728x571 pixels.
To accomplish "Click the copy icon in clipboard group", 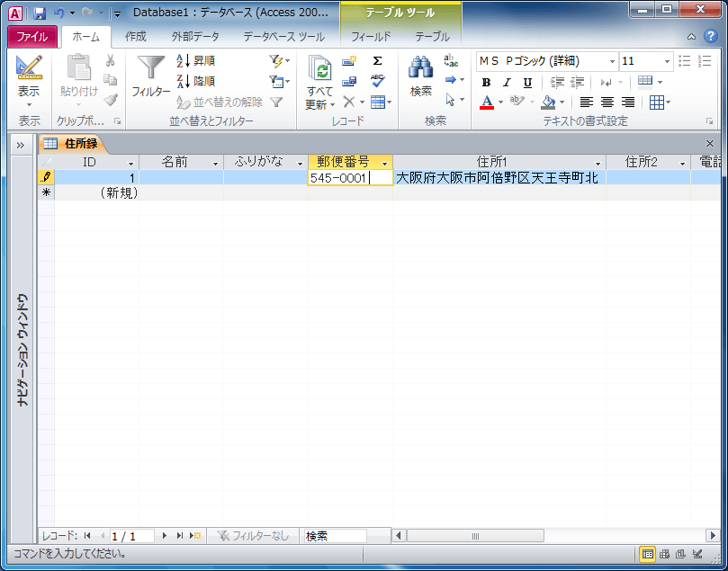I will 111,80.
